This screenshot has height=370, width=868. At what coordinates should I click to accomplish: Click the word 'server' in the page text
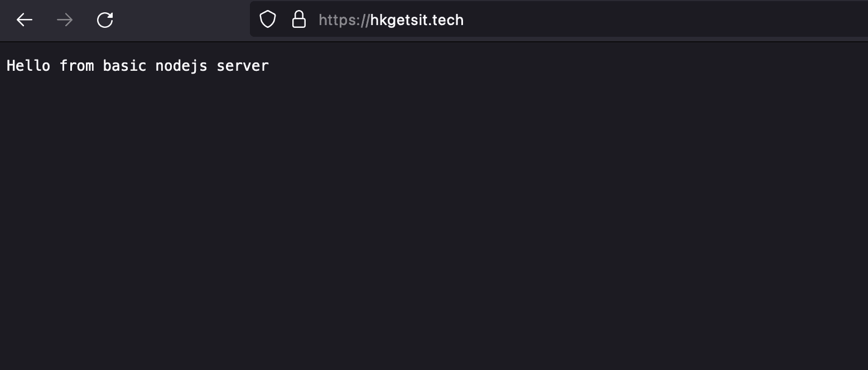click(243, 66)
